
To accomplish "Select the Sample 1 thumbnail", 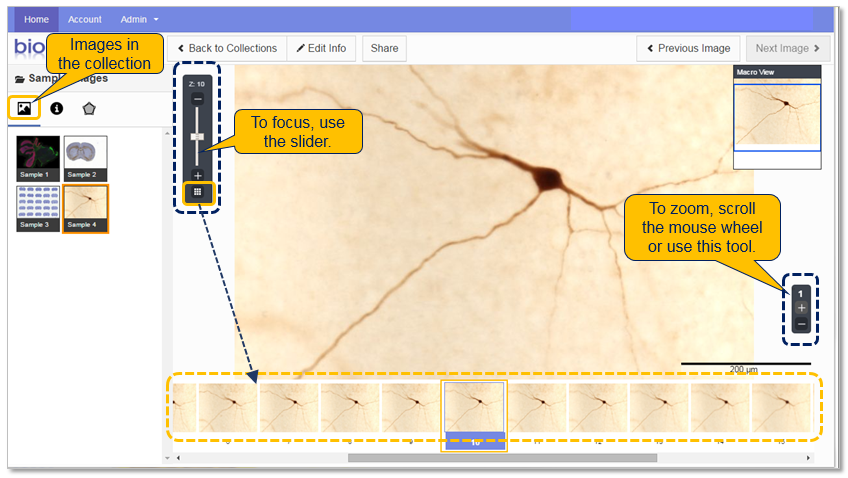I will click(x=37, y=157).
